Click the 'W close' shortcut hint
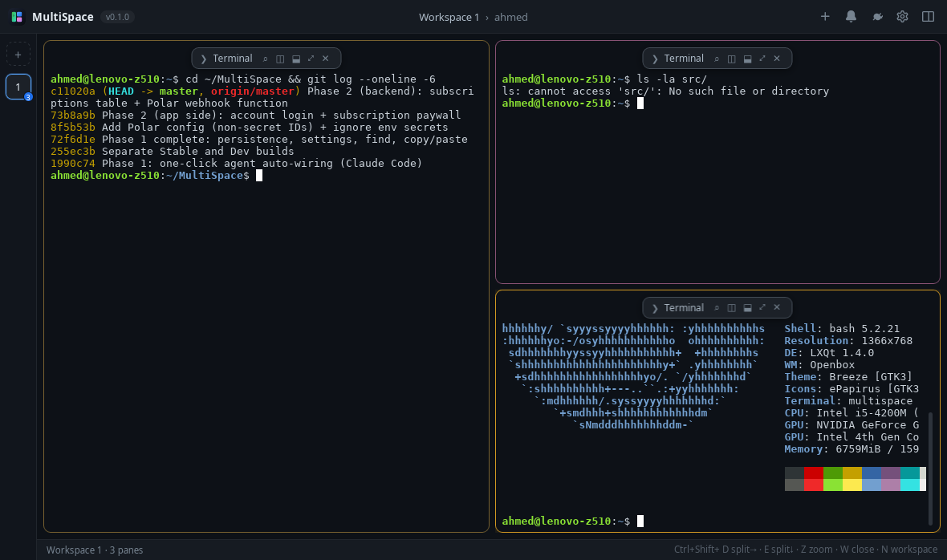This screenshot has height=560, width=947. point(856,550)
